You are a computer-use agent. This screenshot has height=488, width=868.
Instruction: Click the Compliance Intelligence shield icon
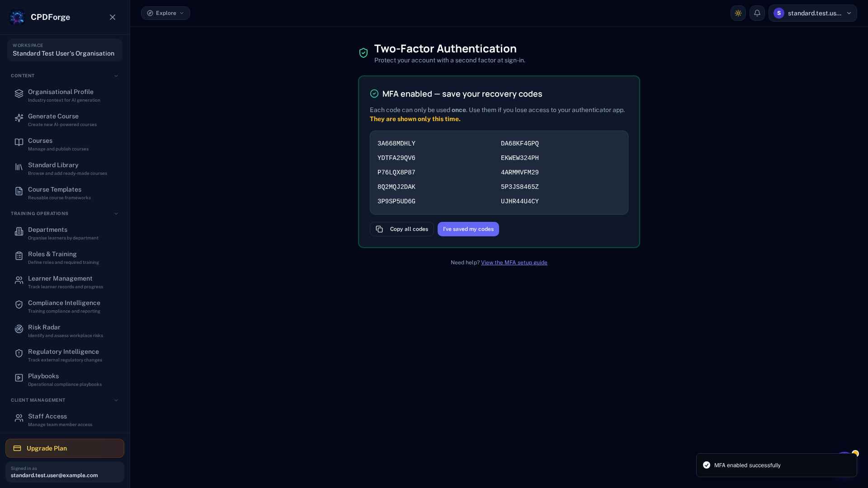click(x=19, y=305)
